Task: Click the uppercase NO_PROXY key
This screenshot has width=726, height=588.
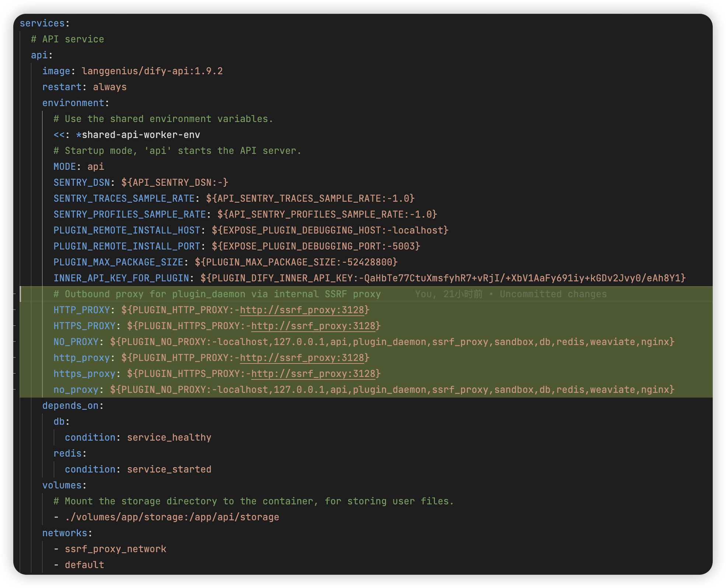Action: [76, 342]
